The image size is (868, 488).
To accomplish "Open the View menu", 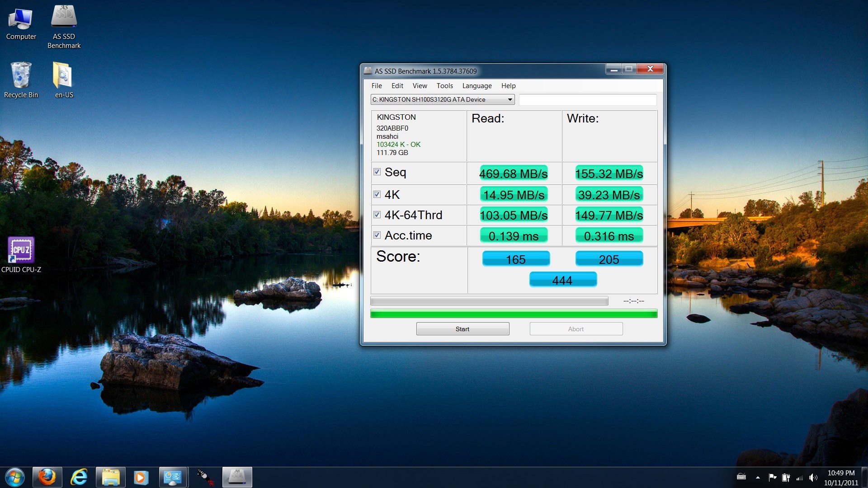I will pyautogui.click(x=420, y=86).
